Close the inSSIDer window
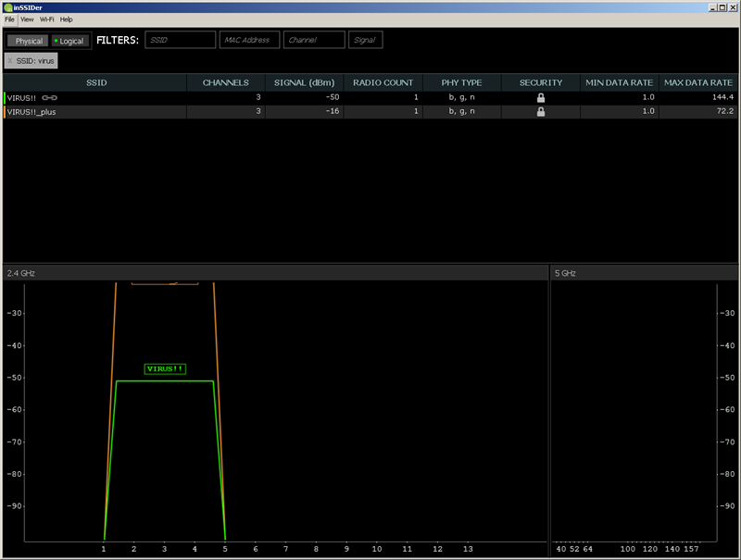This screenshot has height=560, width=741. (x=733, y=7)
